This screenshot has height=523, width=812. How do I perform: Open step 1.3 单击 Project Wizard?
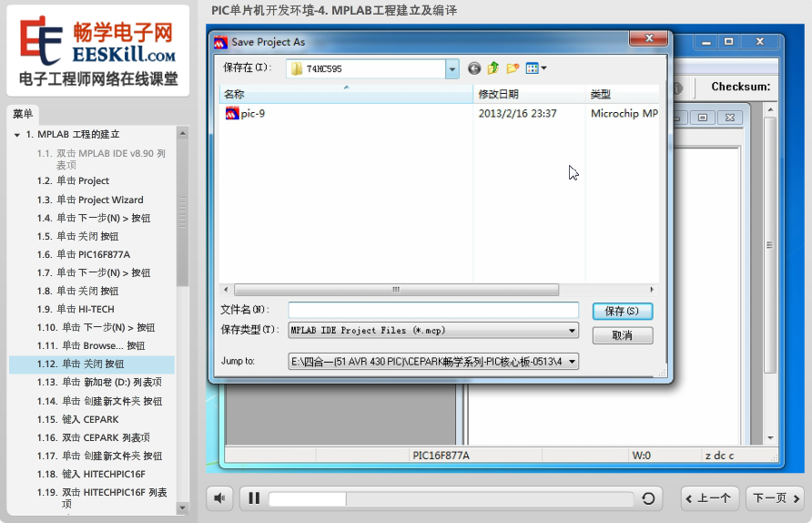click(90, 200)
